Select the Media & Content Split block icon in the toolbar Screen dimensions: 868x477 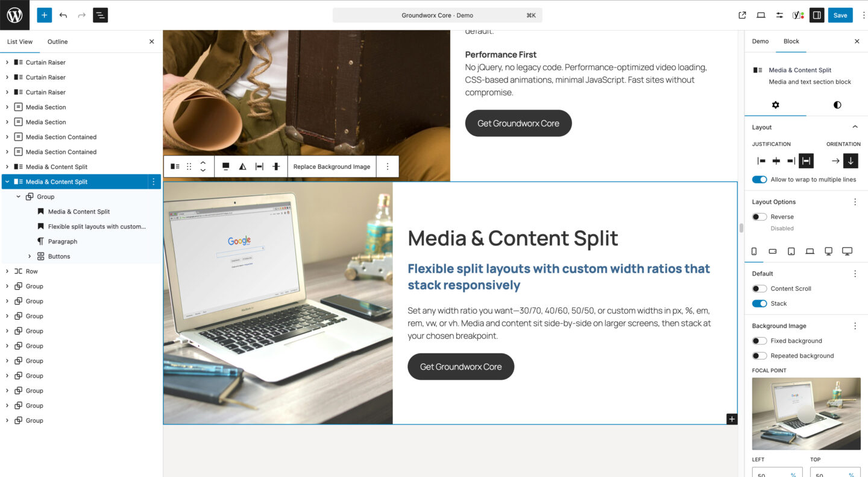174,166
